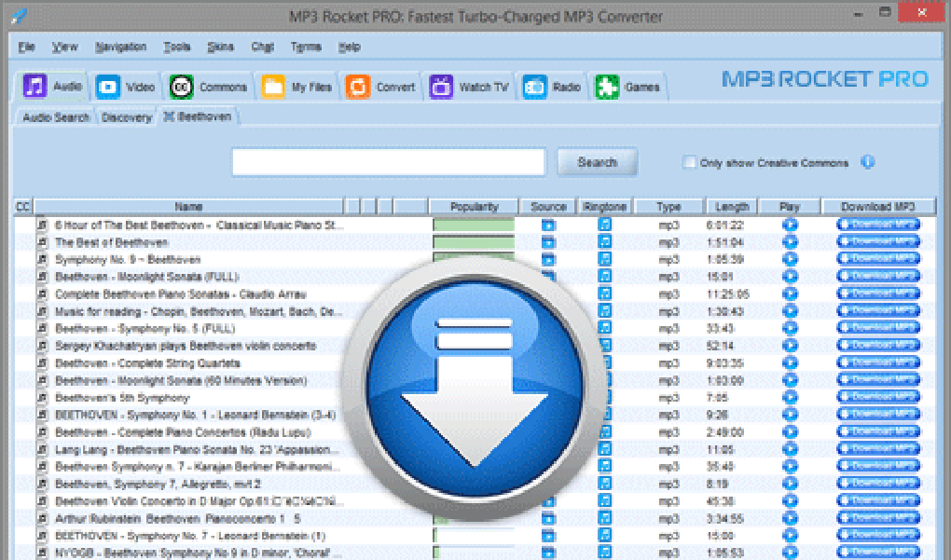The image size is (951, 560).
Task: Open the Tools menu
Action: (x=176, y=47)
